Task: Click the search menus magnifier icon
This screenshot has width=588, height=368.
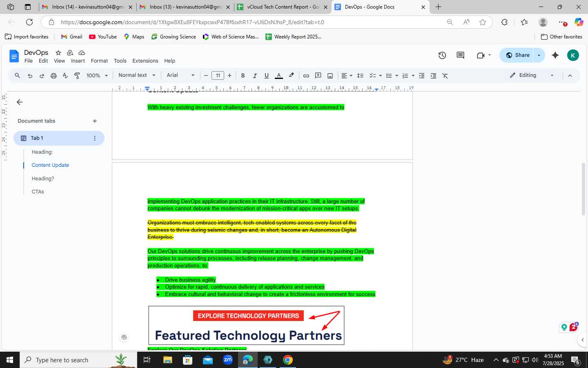Action: point(18,76)
